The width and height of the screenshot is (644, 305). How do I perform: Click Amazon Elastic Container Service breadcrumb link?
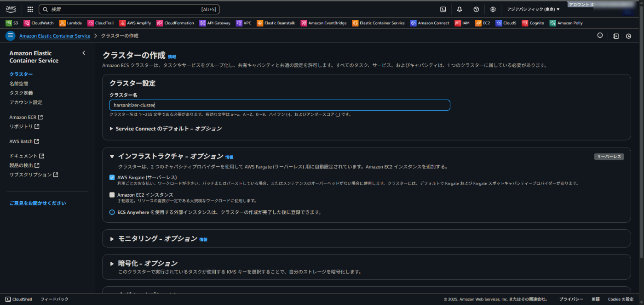[55, 36]
